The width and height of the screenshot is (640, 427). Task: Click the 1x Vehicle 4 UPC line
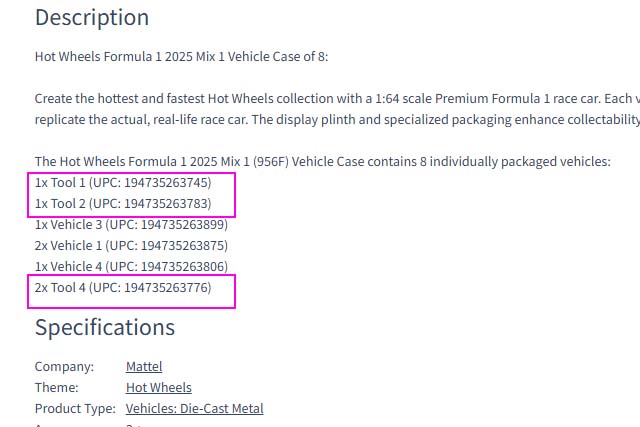tap(131, 266)
